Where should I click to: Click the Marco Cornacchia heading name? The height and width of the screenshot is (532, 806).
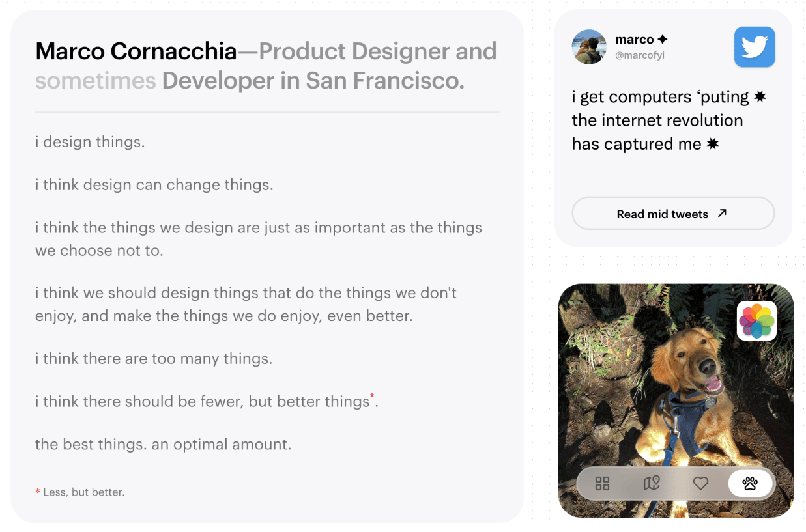136,51
